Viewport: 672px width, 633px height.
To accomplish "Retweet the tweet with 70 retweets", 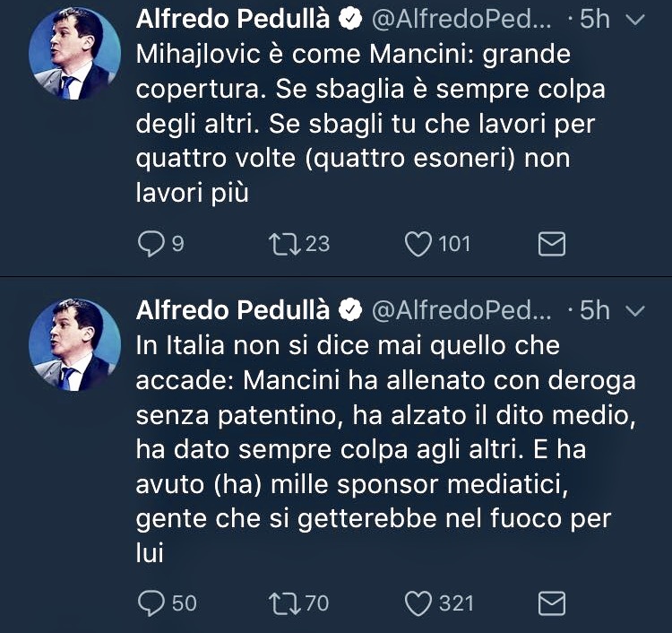I will click(285, 603).
